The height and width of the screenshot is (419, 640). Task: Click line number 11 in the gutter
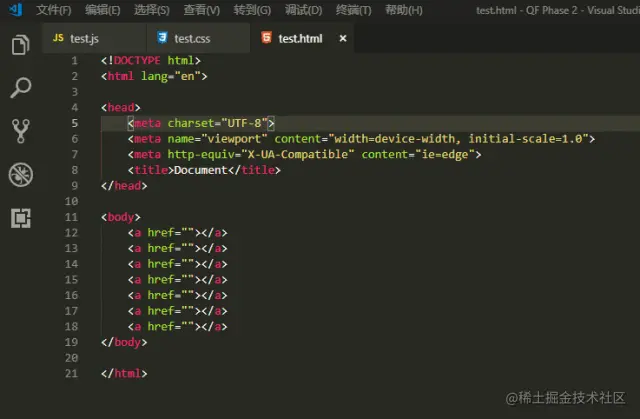[71, 217]
